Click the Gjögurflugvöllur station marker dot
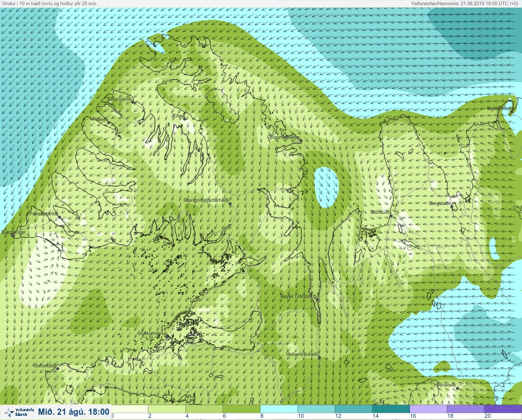This screenshot has width=522, height=420. pos(301,141)
